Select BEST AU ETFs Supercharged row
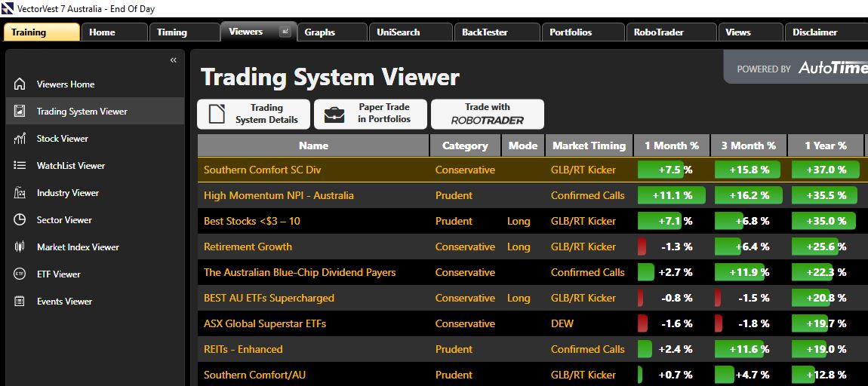 point(533,298)
